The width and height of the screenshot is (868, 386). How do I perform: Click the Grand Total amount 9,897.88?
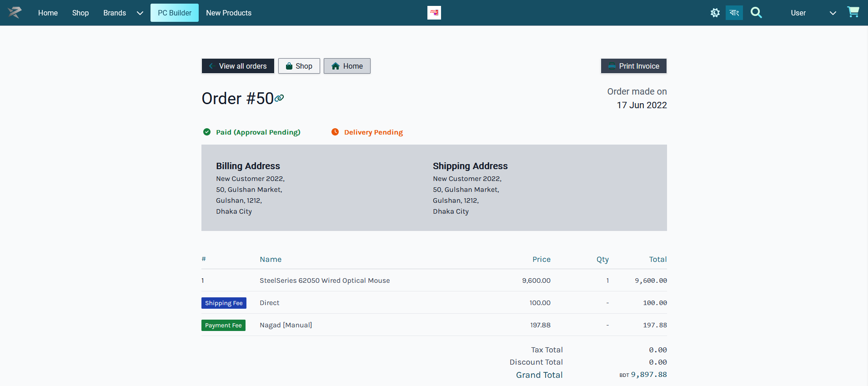point(649,375)
